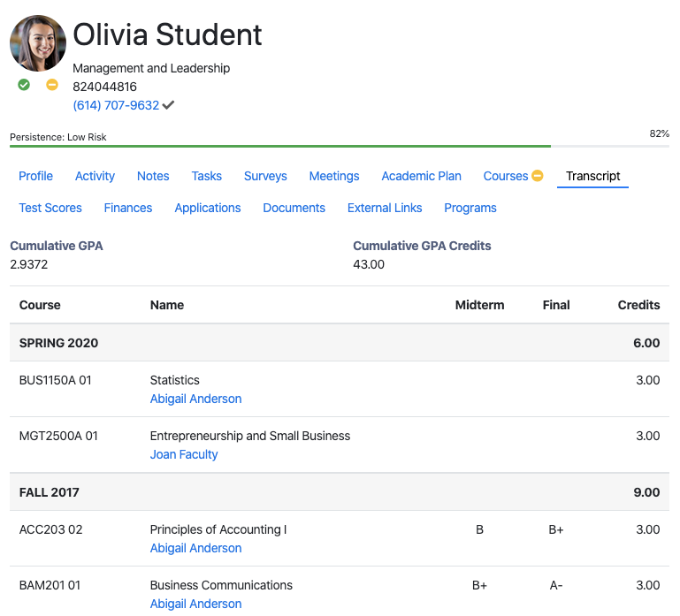This screenshot has height=616, width=680.
Task: Select the Transcript tab
Action: [592, 176]
